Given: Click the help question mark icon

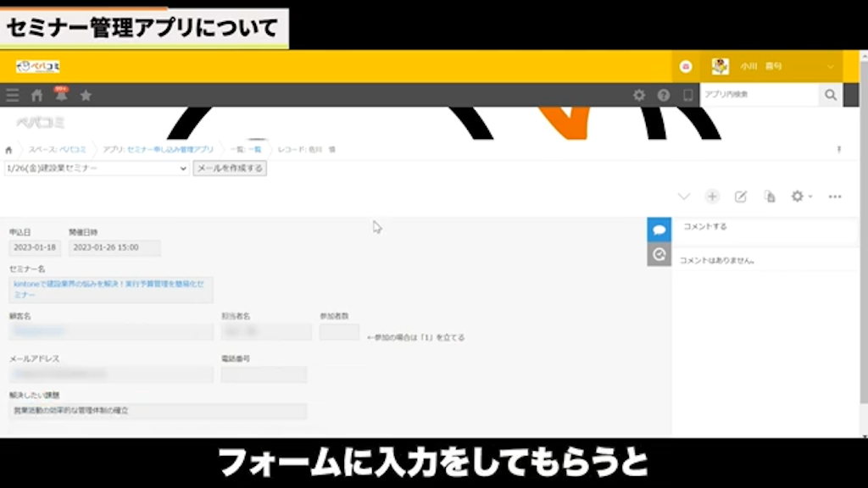Looking at the screenshot, I should pos(663,95).
